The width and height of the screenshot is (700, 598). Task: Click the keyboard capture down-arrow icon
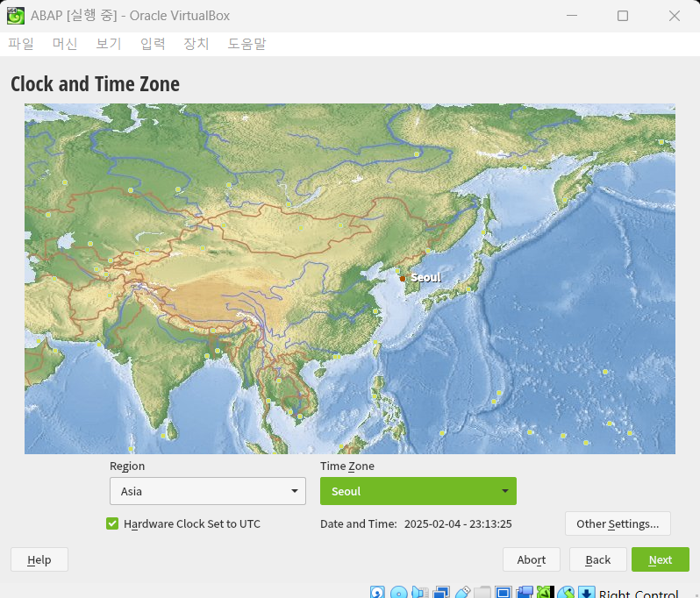(x=587, y=592)
